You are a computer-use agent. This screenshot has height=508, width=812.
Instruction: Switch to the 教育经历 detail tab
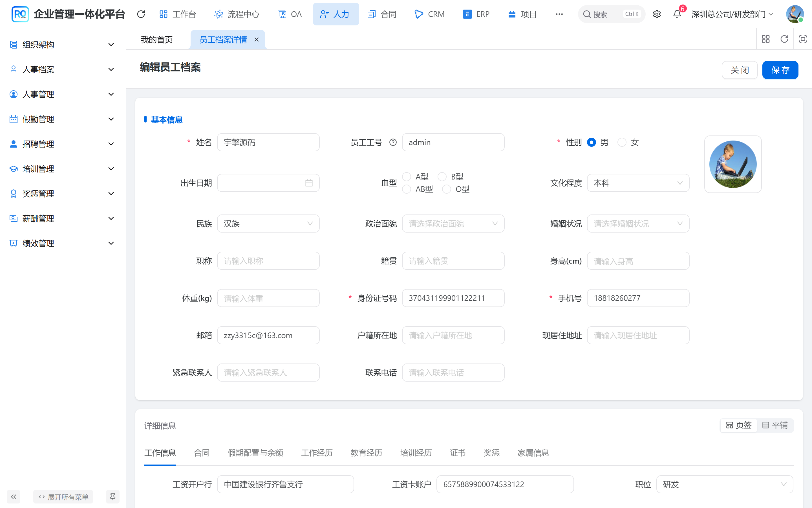pos(366,453)
